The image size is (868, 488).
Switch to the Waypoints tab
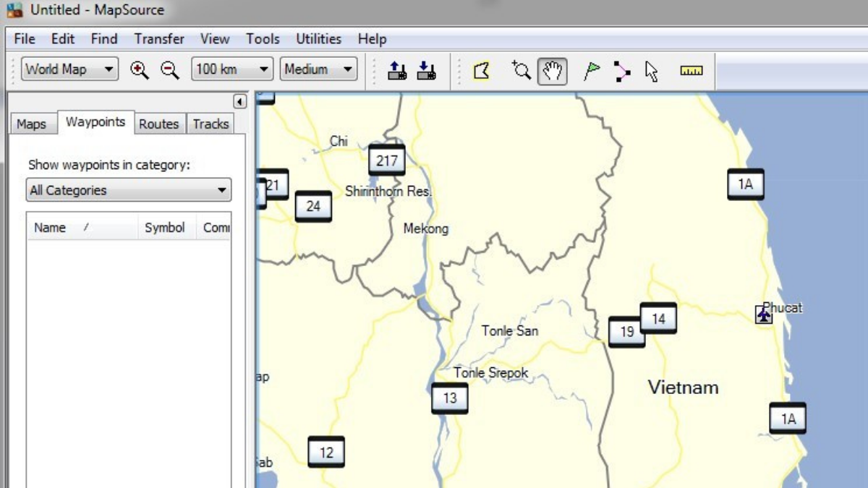pos(95,122)
